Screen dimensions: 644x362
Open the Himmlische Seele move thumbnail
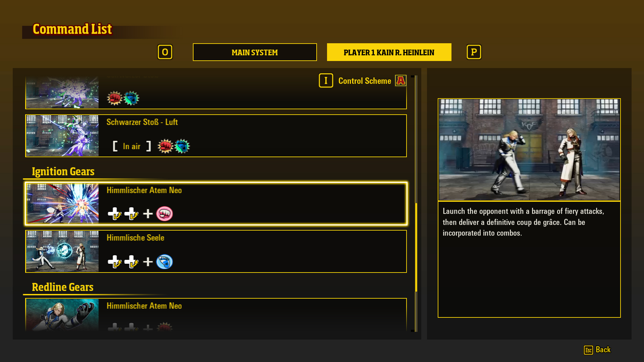(x=62, y=251)
